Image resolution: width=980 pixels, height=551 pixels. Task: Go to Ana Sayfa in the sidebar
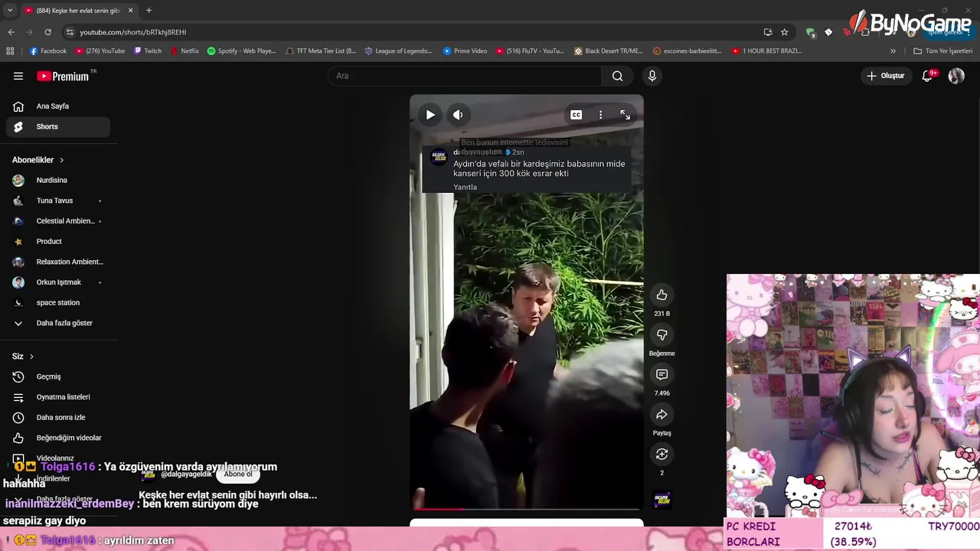[x=58, y=106]
